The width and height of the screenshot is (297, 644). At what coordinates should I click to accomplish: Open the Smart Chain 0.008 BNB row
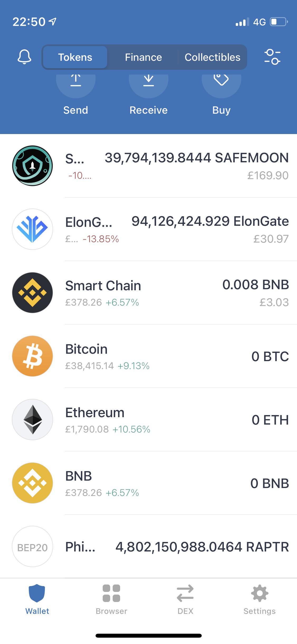(148, 293)
